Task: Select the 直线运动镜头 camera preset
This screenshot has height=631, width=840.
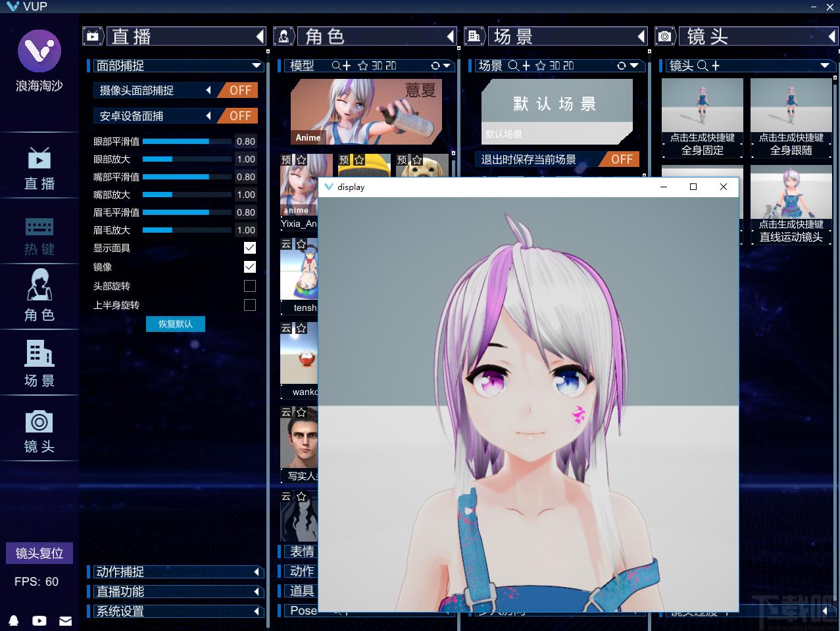Action: pos(791,204)
